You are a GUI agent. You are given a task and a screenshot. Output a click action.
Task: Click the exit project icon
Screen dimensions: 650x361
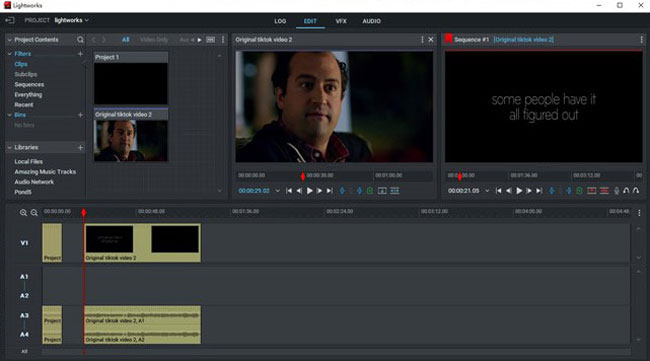click(x=10, y=20)
